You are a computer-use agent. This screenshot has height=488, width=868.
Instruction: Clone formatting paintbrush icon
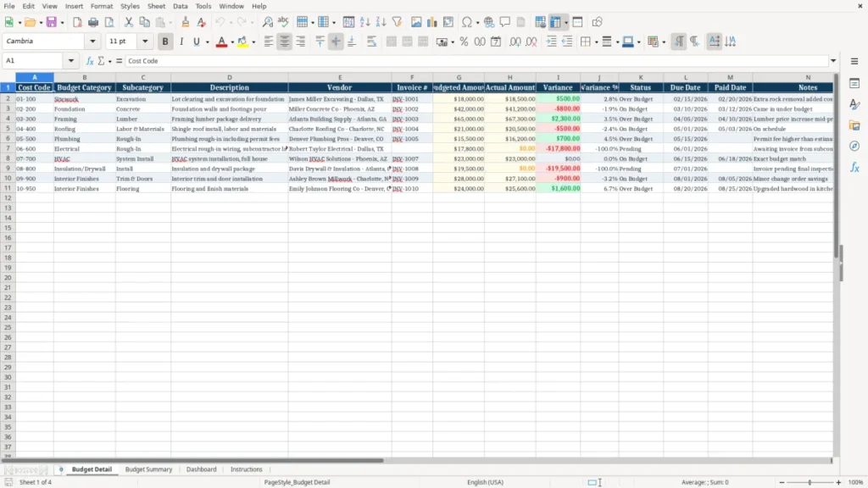[186, 22]
